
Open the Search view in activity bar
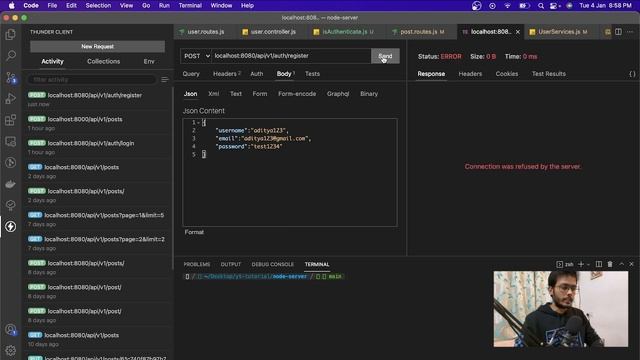(11, 55)
